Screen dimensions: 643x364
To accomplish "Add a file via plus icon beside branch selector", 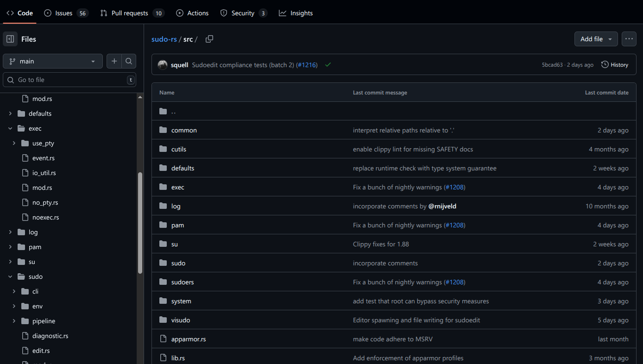I will coord(114,61).
